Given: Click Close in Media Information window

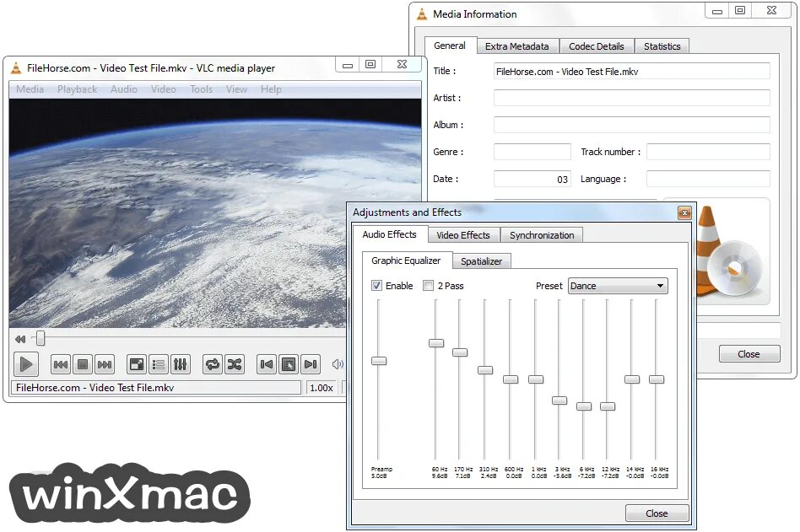Looking at the screenshot, I should pyautogui.click(x=749, y=354).
